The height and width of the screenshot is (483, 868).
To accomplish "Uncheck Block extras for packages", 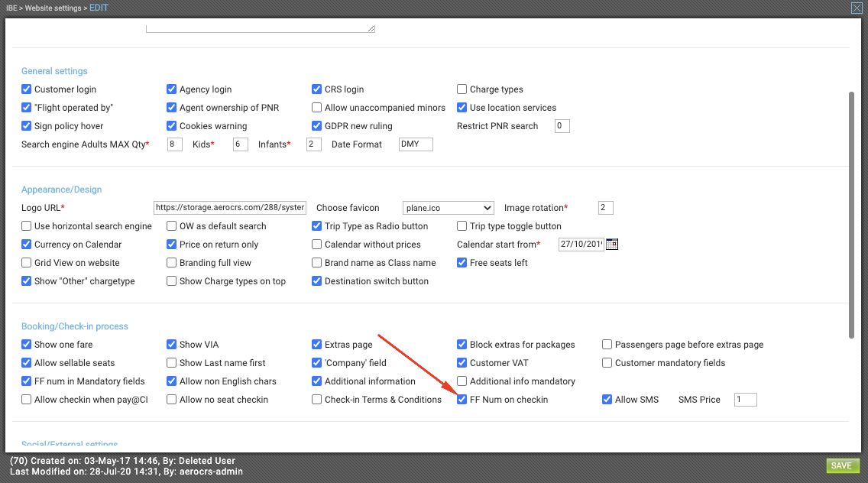I will (462, 345).
